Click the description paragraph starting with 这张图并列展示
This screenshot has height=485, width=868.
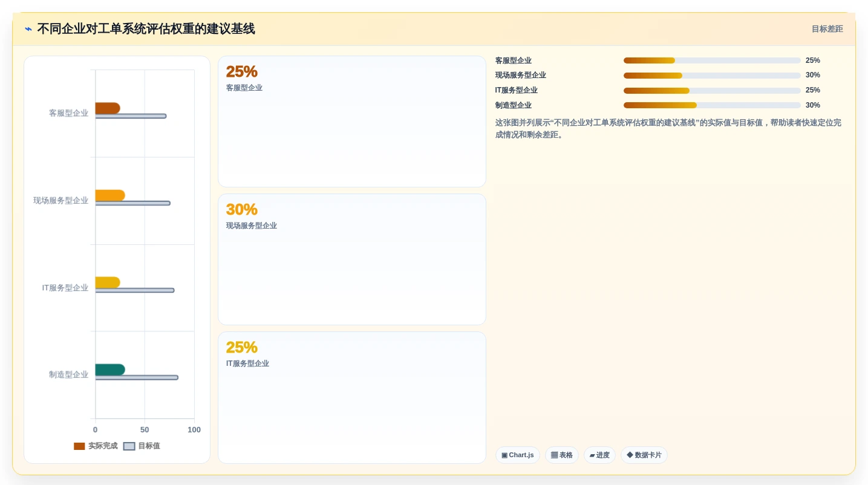(x=668, y=129)
